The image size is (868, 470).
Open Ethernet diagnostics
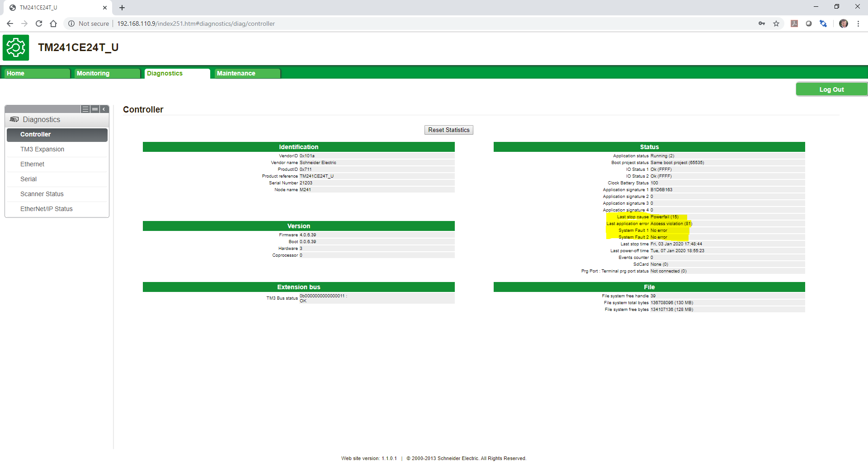(57, 164)
